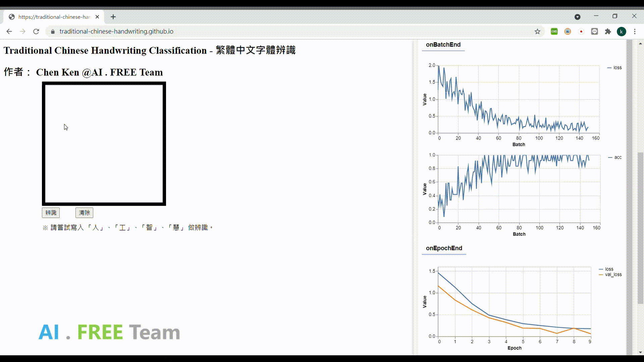Open a new tab with plus button
Image resolution: width=644 pixels, height=362 pixels.
(x=113, y=17)
